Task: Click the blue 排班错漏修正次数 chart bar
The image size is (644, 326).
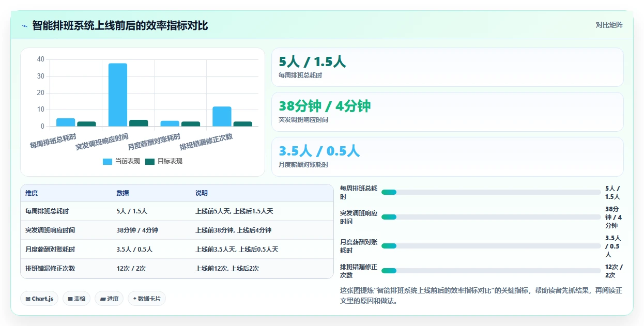Action: 222,116
